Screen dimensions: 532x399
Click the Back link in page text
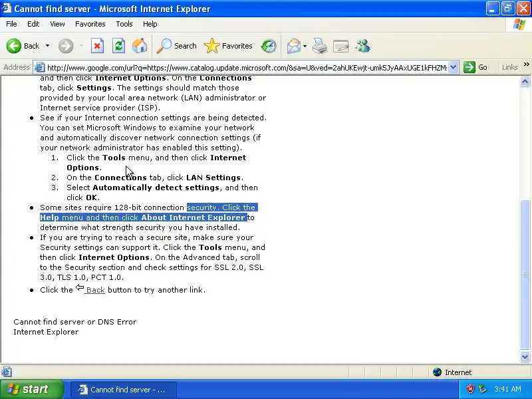point(95,290)
